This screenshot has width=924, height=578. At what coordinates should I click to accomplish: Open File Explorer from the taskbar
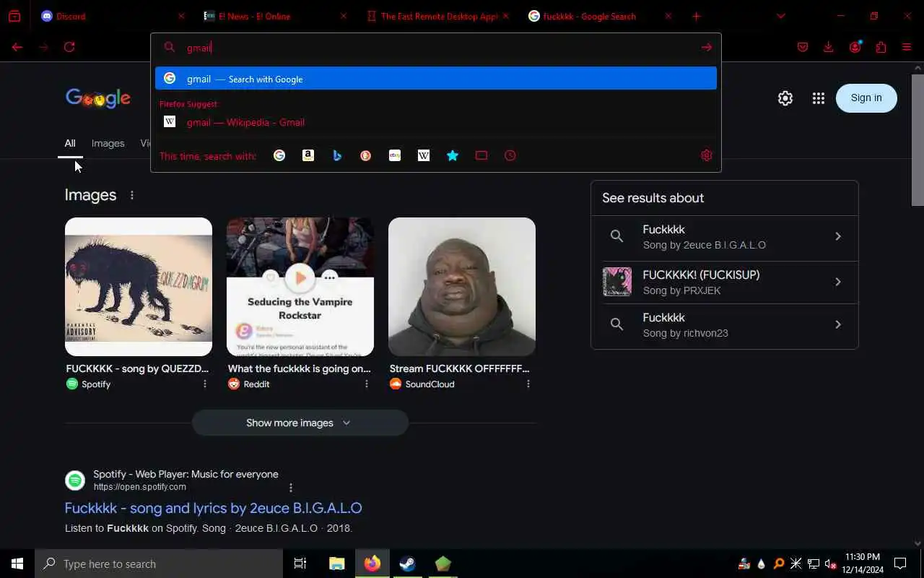click(337, 564)
